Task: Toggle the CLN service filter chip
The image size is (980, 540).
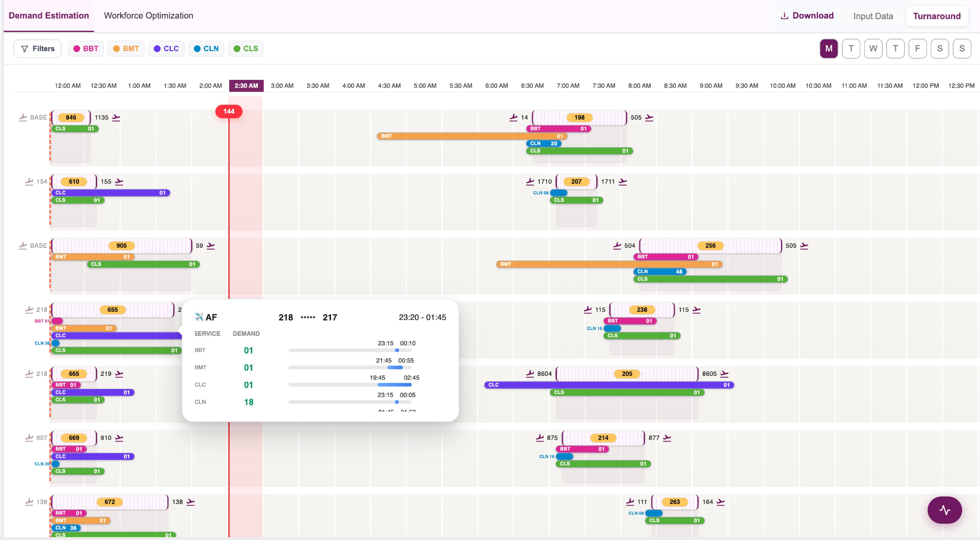Action: click(206, 49)
